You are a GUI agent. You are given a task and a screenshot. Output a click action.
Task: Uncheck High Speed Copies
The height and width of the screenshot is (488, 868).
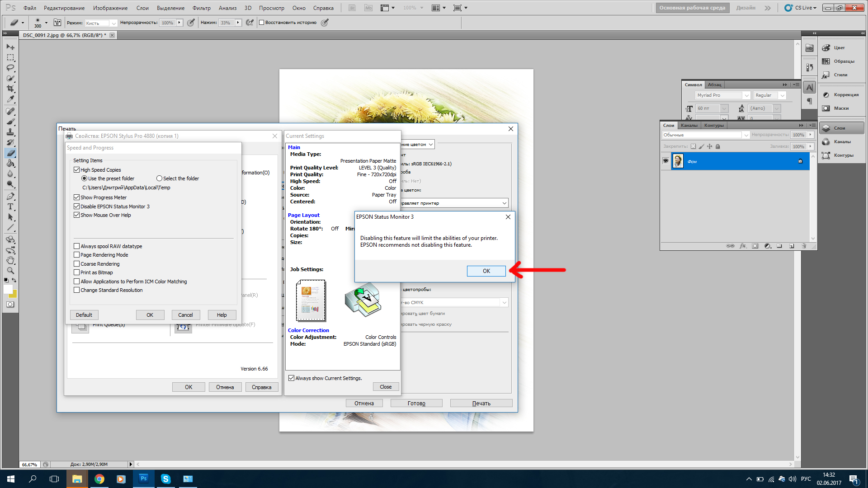[x=76, y=170]
